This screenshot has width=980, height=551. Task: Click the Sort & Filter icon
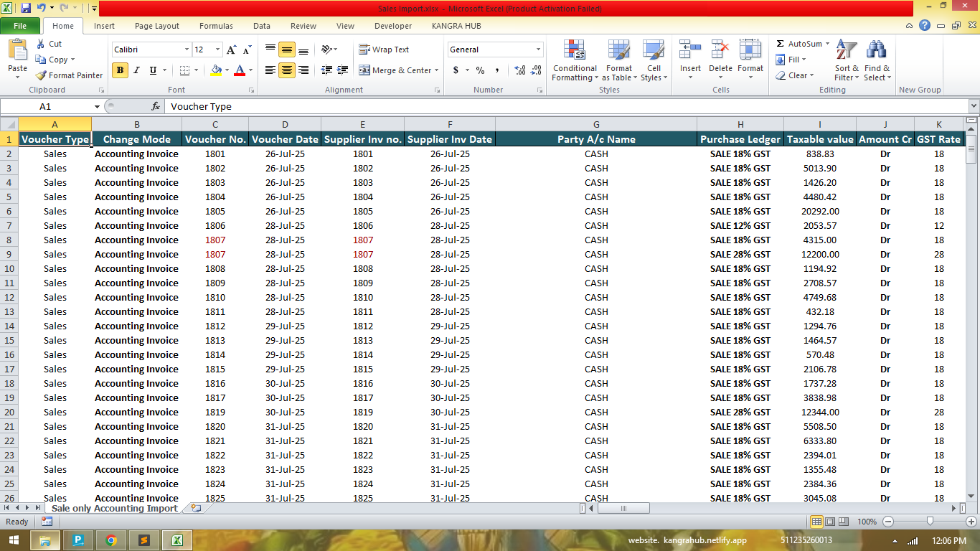click(847, 50)
